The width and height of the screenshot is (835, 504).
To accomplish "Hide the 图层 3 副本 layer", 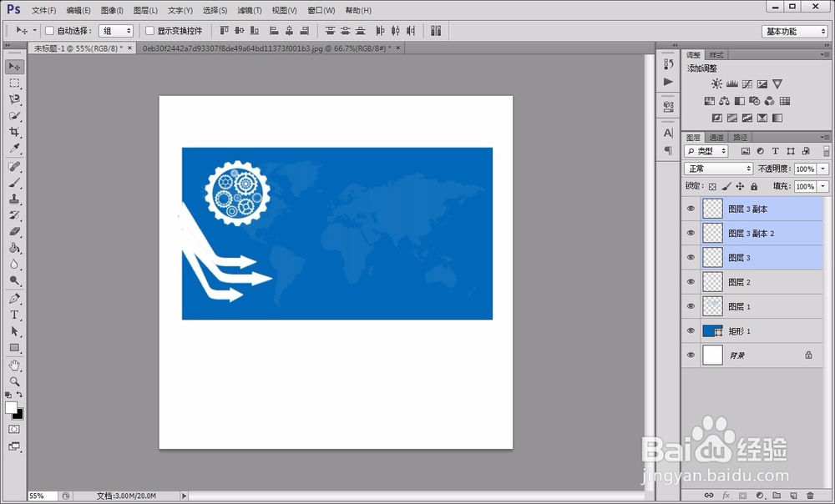I will pyautogui.click(x=691, y=209).
